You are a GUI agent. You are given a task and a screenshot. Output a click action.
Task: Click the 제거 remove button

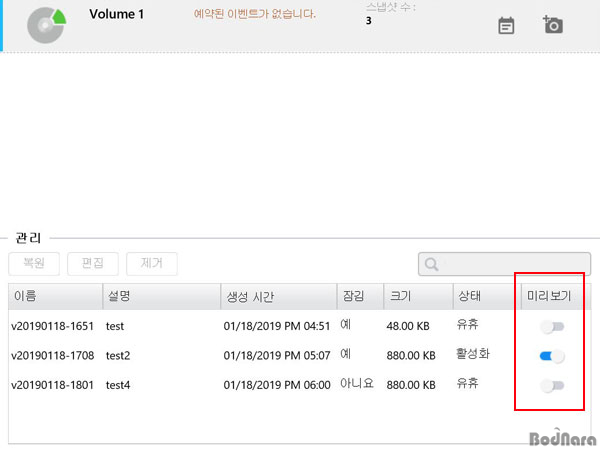click(x=152, y=264)
